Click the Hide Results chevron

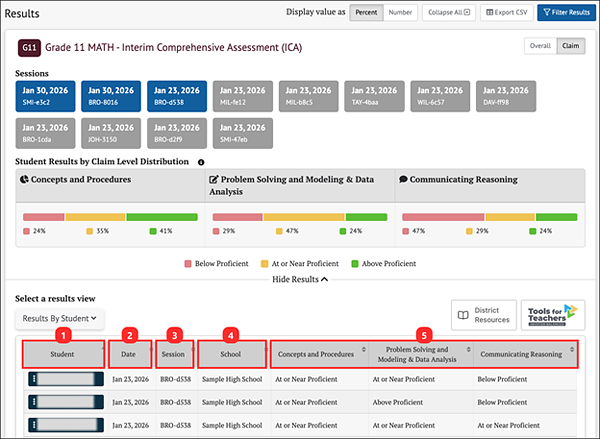324,279
